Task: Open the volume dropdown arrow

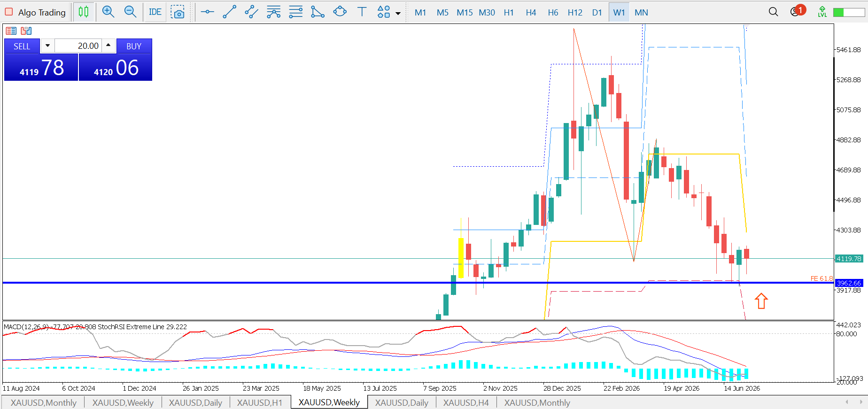Action: coord(47,46)
